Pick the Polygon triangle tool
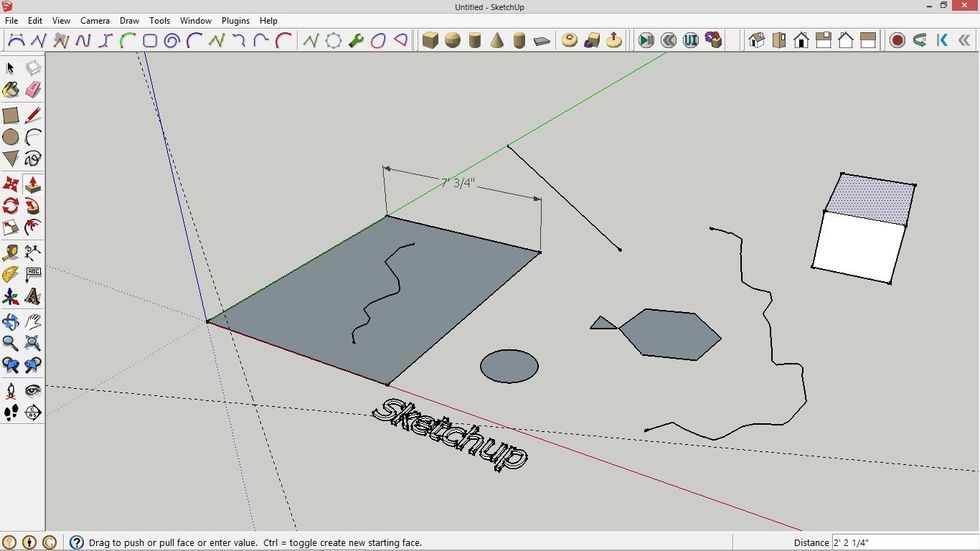Viewport: 980px width, 551px height. click(x=10, y=159)
